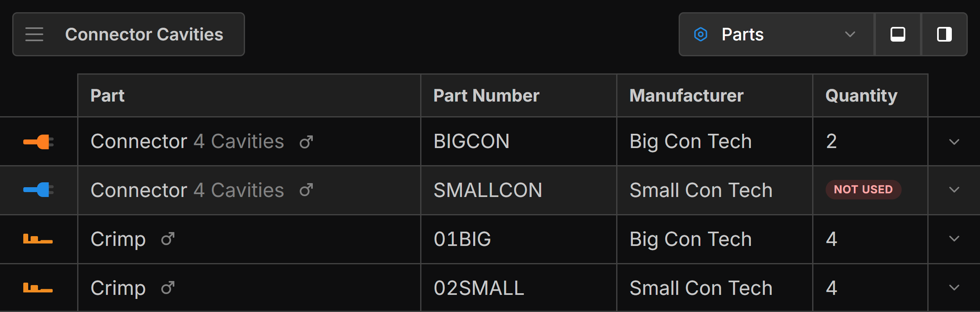Click the blue hexagon Parts icon

point(701,34)
